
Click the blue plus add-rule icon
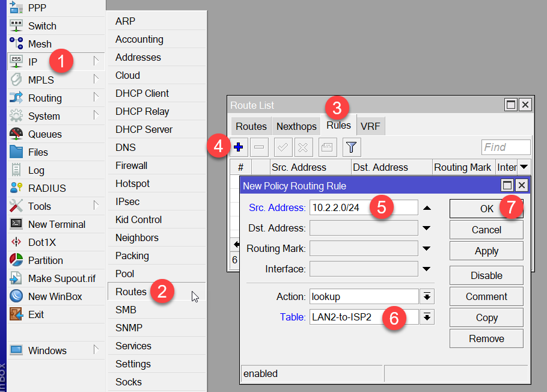(239, 147)
